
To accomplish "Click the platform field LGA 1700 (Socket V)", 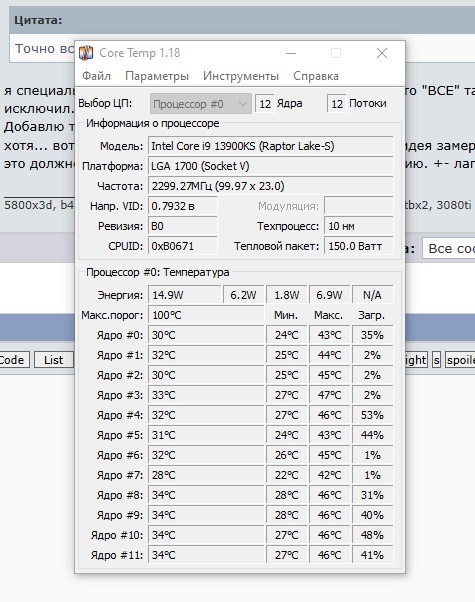I will point(270,166).
